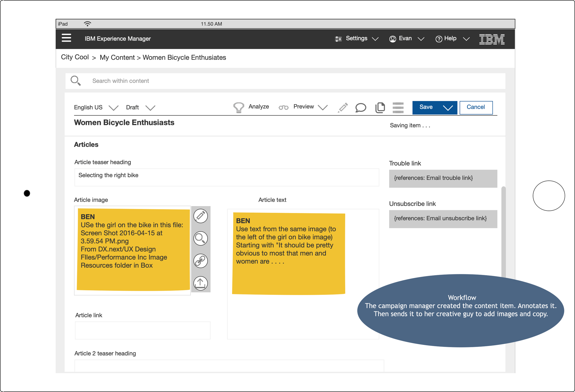Viewport: 575px width, 392px height.
Task: Click the Cancel button
Action: pyautogui.click(x=476, y=107)
